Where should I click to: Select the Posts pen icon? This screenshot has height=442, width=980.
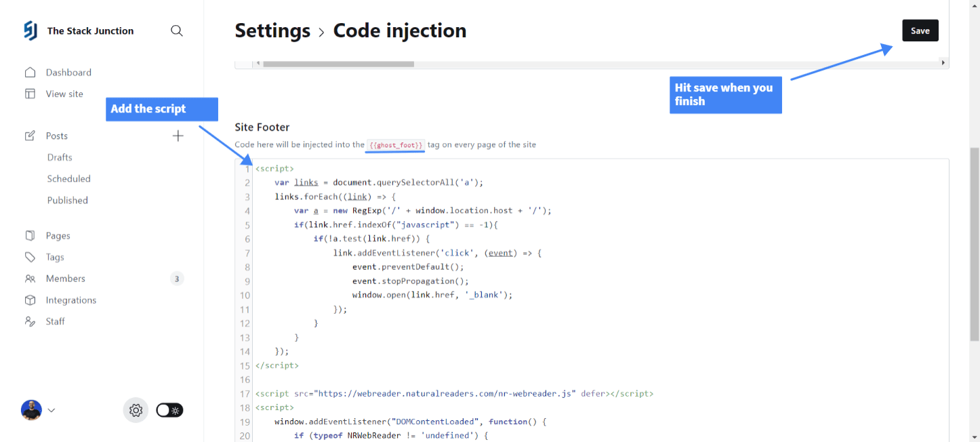[x=30, y=136]
